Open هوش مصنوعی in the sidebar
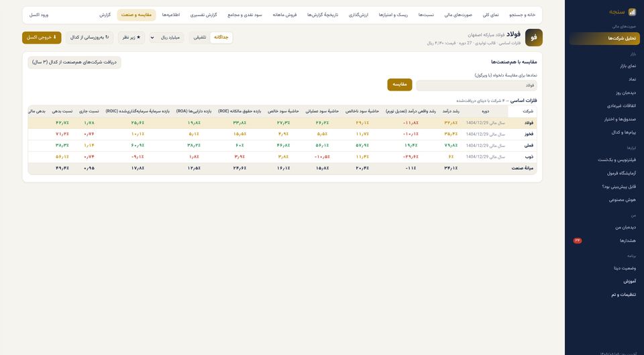The height and width of the screenshot is (355, 644). [x=604, y=200]
